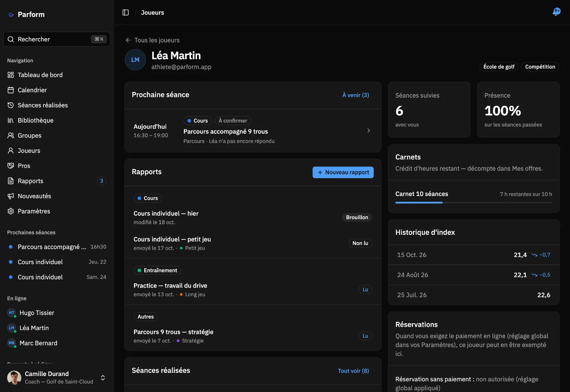This screenshot has width=570, height=392.
Task: Open the À venir (3) link
Action: tap(356, 95)
